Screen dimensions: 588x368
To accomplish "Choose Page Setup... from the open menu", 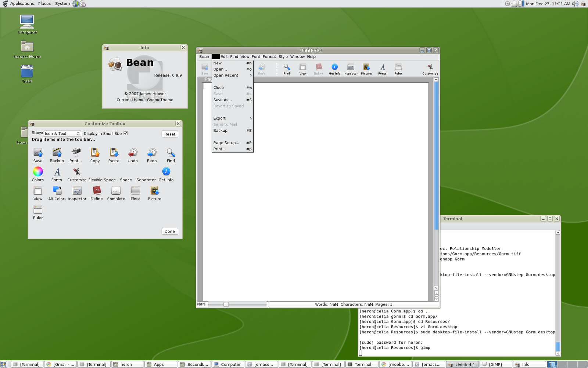I will [233, 143].
